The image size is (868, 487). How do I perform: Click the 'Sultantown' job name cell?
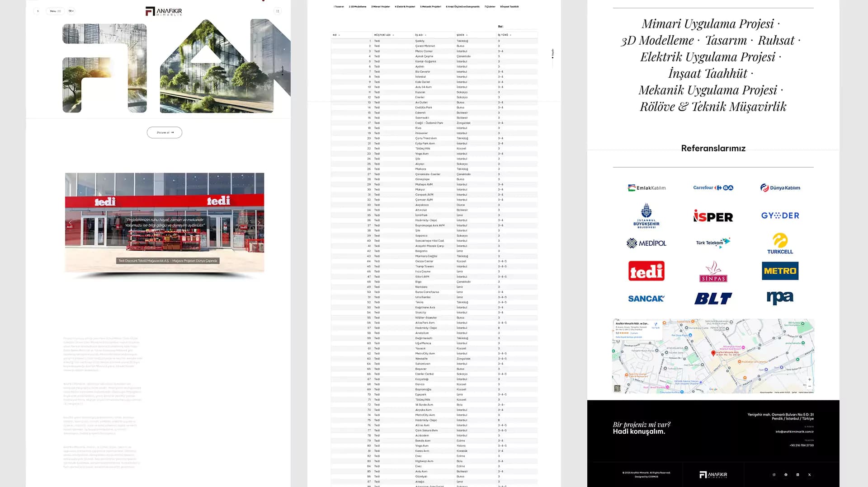[423, 364]
